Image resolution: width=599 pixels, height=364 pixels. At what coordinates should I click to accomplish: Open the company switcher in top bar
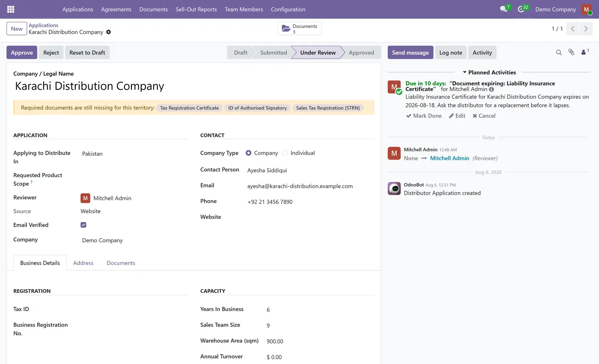tap(555, 9)
